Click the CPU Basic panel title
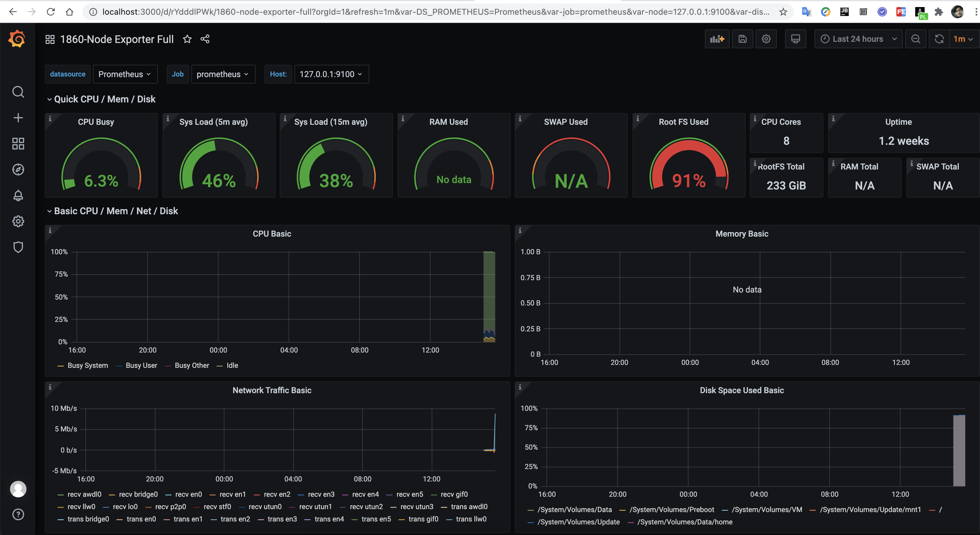This screenshot has height=535, width=980. [x=272, y=234]
